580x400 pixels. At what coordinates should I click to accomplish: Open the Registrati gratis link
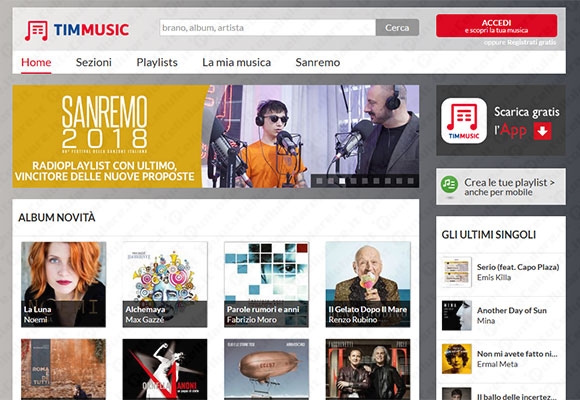tap(531, 42)
